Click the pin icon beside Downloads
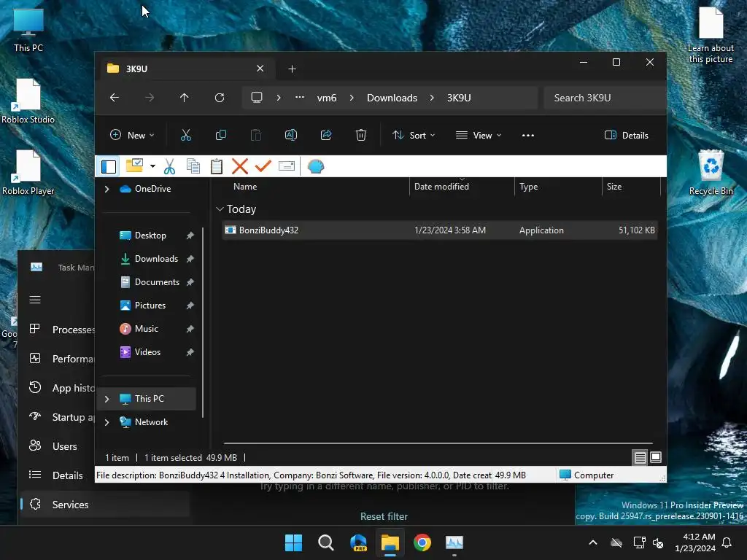 [x=190, y=259]
